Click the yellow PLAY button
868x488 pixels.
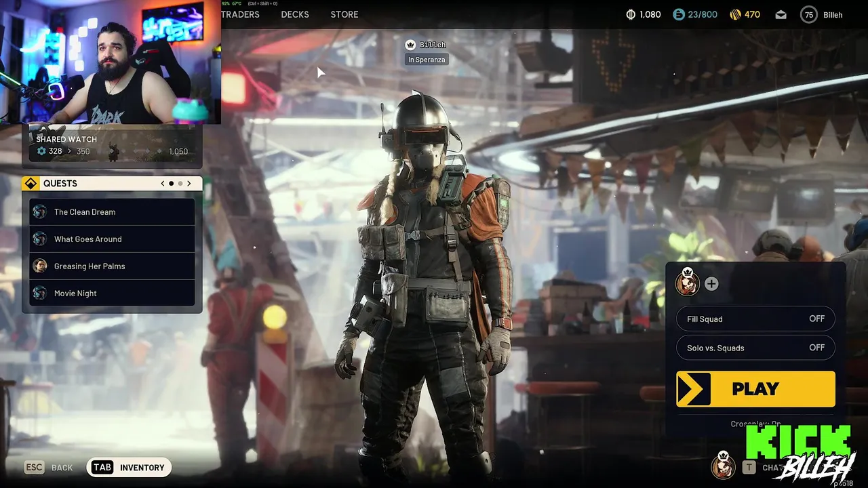755,389
